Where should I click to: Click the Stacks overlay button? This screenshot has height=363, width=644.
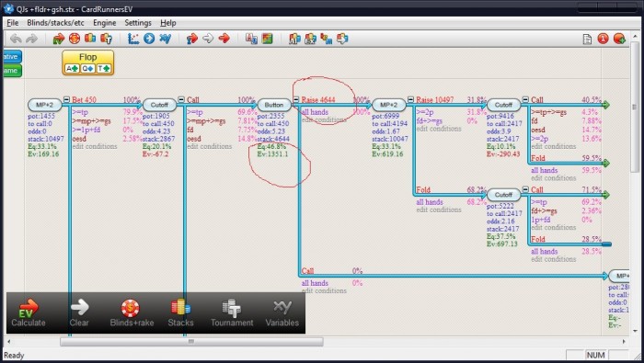180,313
